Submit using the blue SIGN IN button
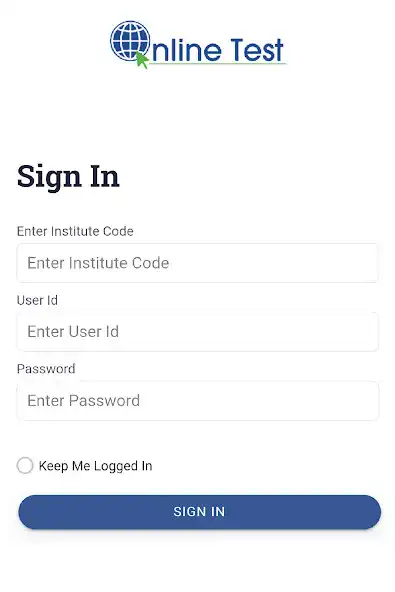This screenshot has width=395, height=592. click(199, 512)
